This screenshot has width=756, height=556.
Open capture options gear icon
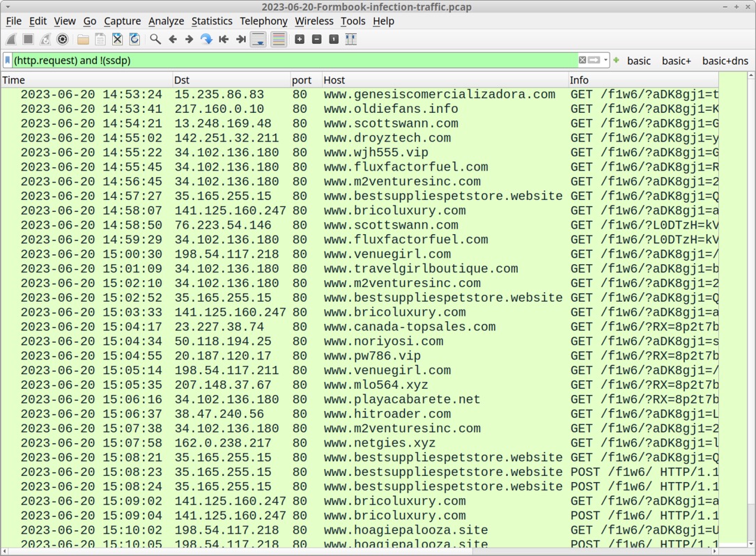point(63,40)
